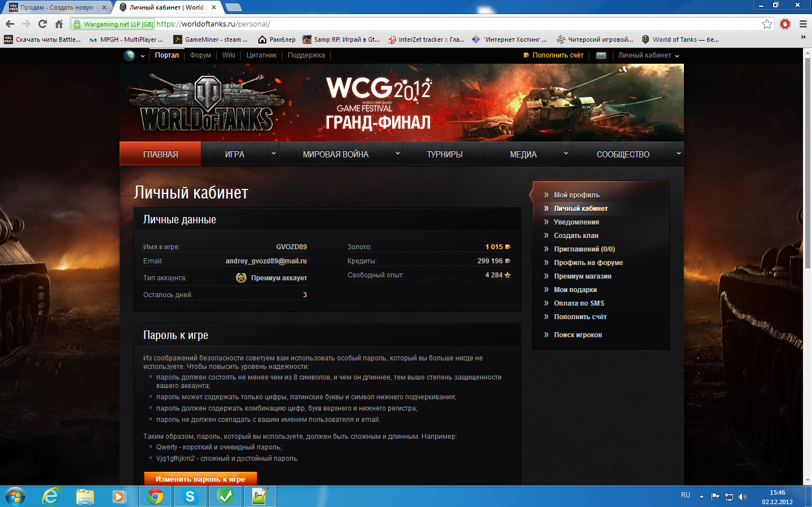The height and width of the screenshot is (507, 812).
Task: Switch to Chrome in the taskbar
Action: click(x=155, y=496)
